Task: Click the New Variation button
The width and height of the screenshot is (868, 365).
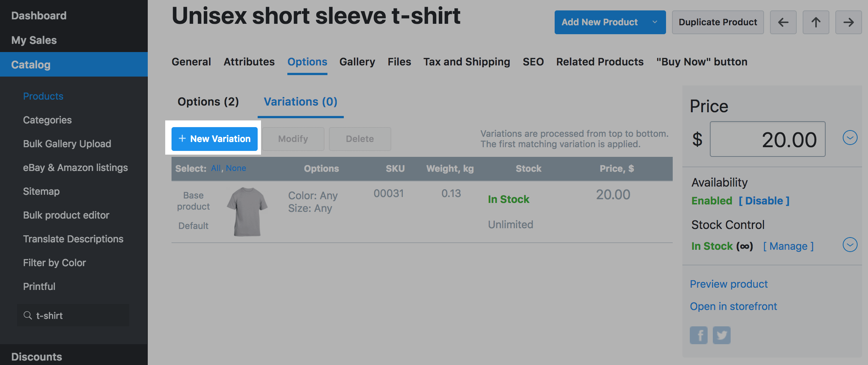Action: 214,139
